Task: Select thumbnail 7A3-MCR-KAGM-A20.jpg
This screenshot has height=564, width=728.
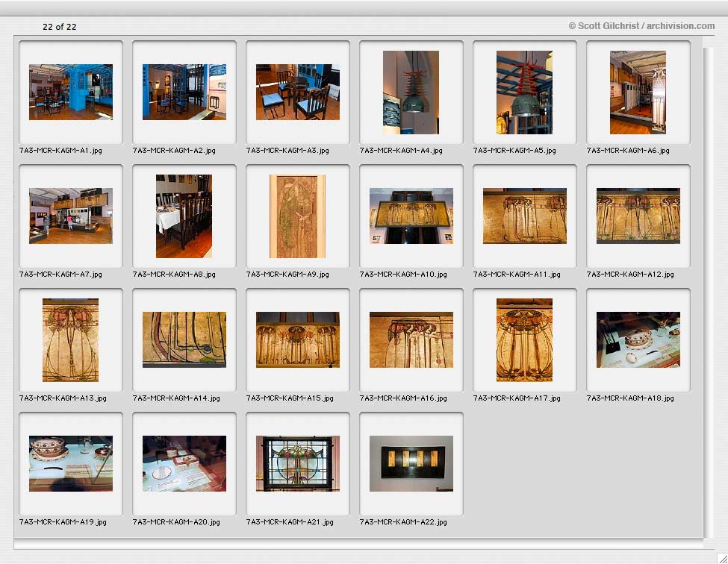Action: tap(184, 463)
